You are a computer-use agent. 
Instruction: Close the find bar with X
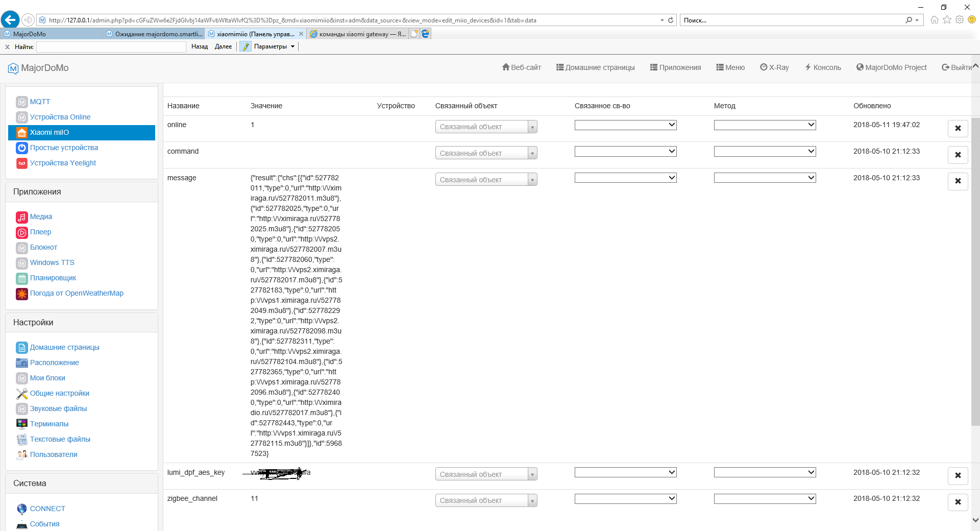coord(7,47)
